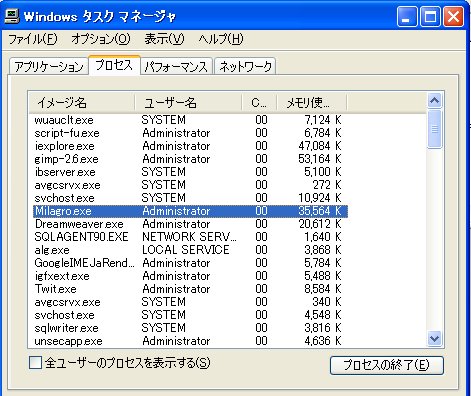The image size is (471, 396).
Task: Click the scrollbar up arrow
Action: (x=434, y=101)
